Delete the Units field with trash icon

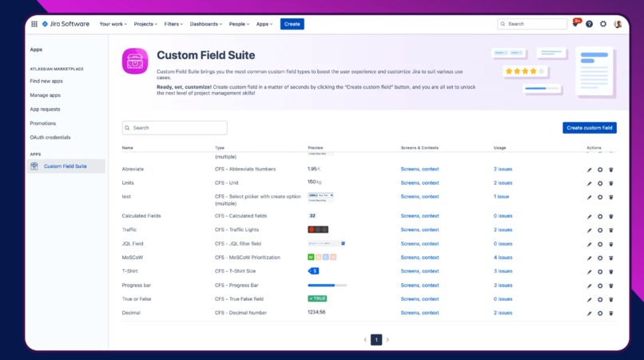(x=611, y=183)
